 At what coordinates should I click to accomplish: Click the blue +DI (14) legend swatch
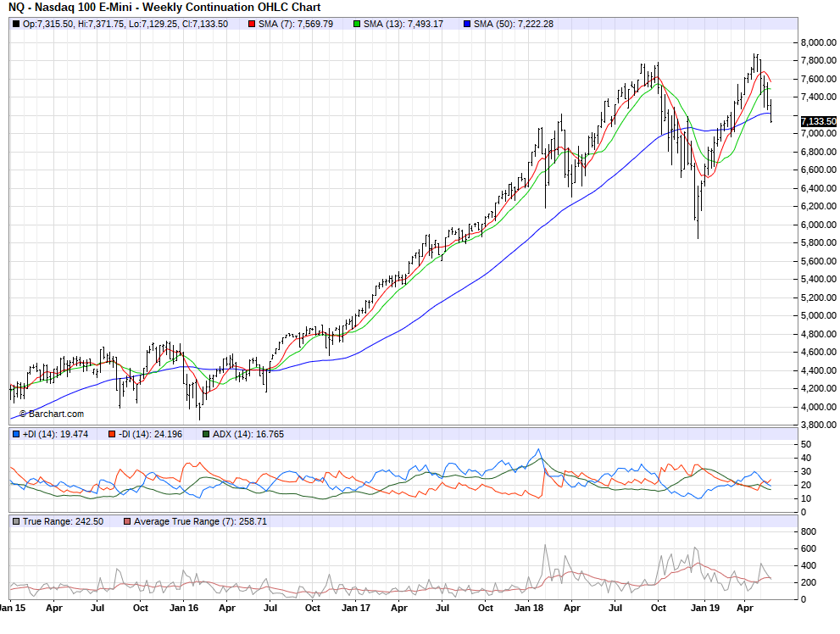pyautogui.click(x=16, y=434)
